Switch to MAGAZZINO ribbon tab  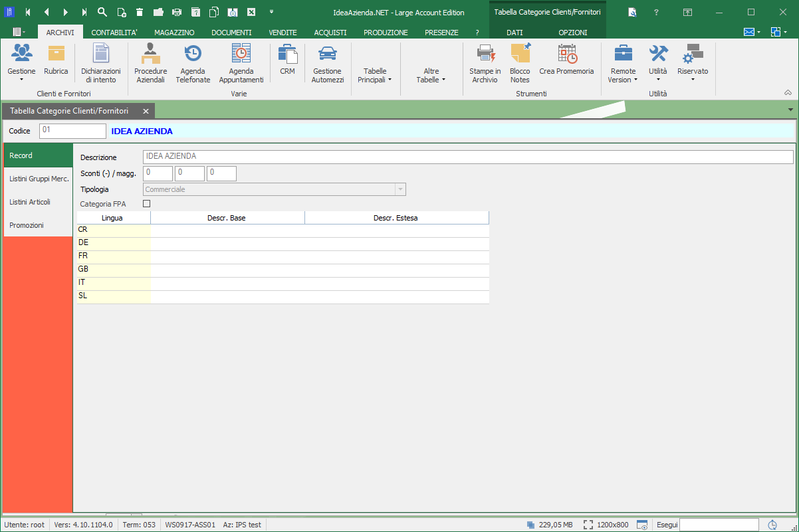(174, 32)
